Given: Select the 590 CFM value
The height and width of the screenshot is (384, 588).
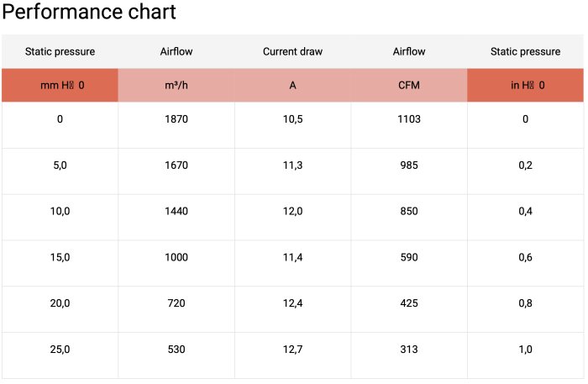Looking at the screenshot, I should (409, 257).
